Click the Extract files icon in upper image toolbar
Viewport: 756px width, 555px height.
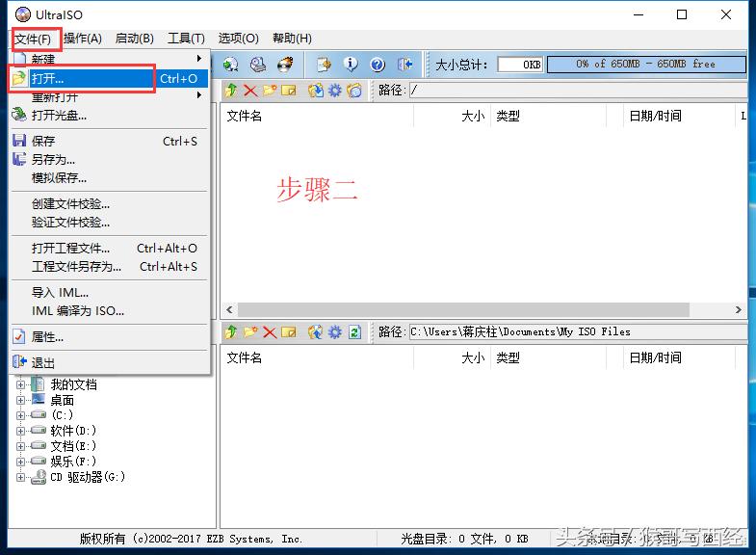coord(316,91)
